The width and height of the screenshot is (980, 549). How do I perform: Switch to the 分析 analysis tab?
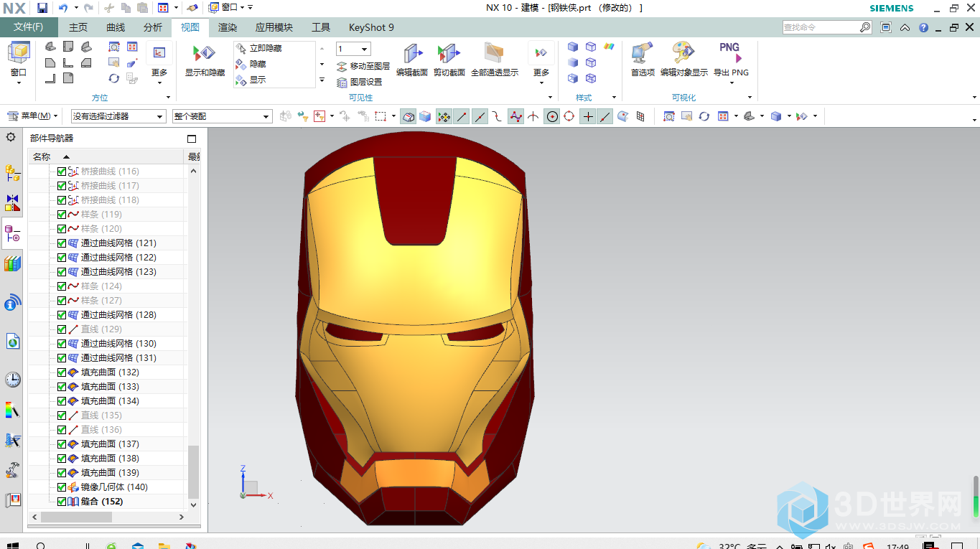point(153,27)
